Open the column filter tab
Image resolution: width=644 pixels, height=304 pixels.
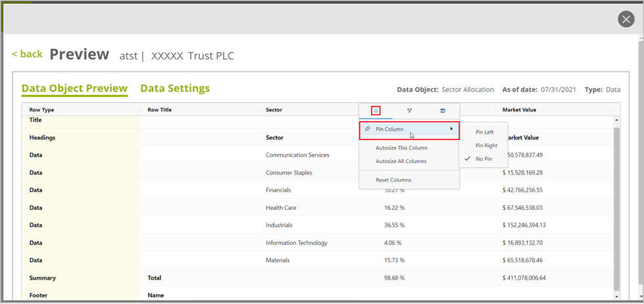coord(409,111)
